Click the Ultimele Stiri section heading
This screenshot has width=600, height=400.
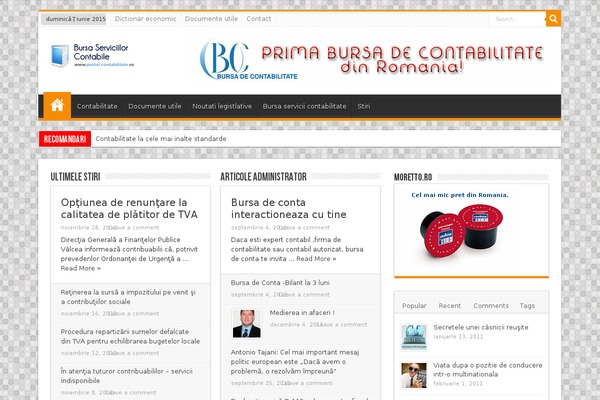click(75, 176)
